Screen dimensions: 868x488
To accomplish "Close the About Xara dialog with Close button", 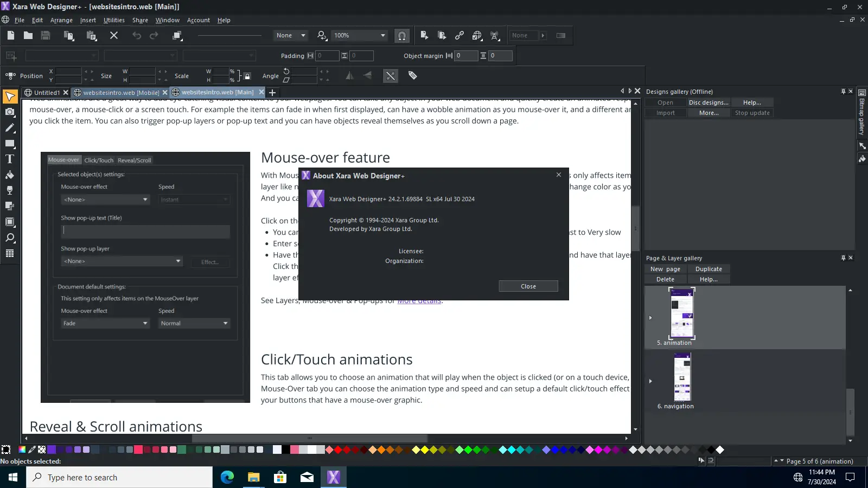I will coord(528,286).
